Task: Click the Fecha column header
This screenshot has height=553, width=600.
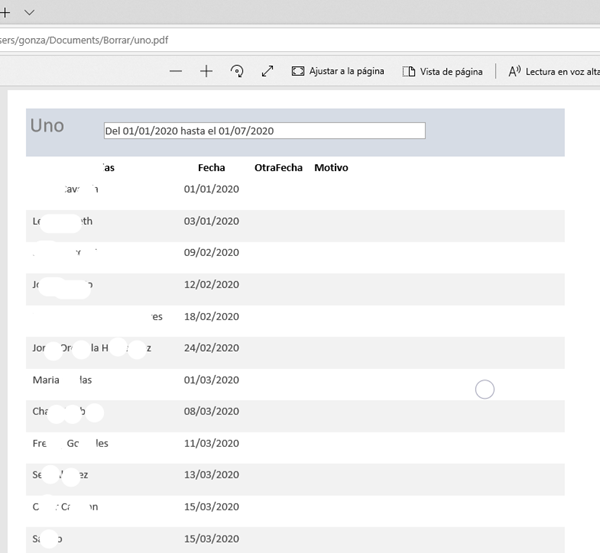Action: pyautogui.click(x=211, y=168)
